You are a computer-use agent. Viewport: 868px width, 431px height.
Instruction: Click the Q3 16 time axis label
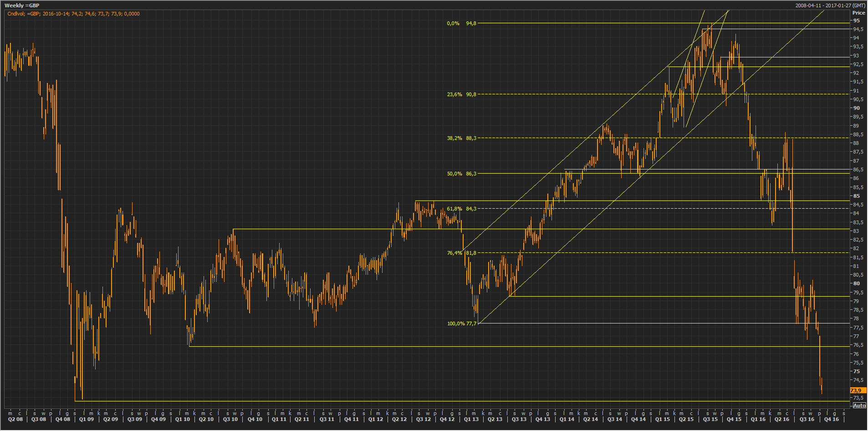(807, 419)
